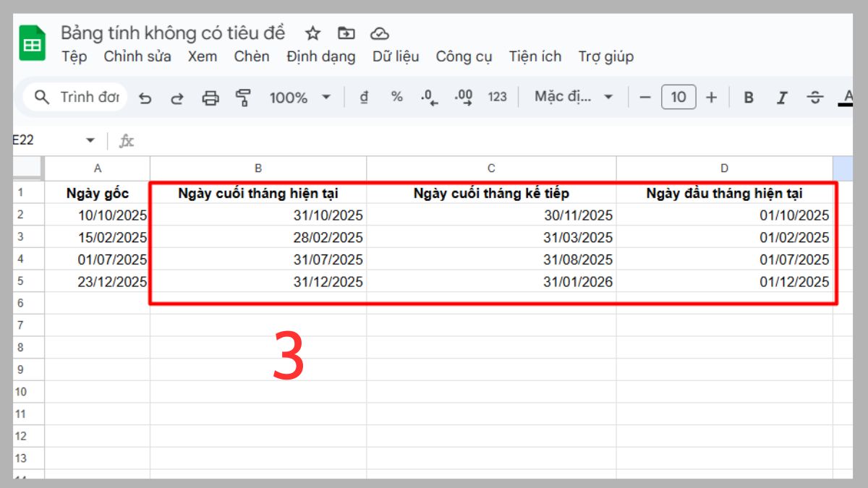
Task: Select cell B2 containing 31/10/2025
Action: [x=258, y=215]
